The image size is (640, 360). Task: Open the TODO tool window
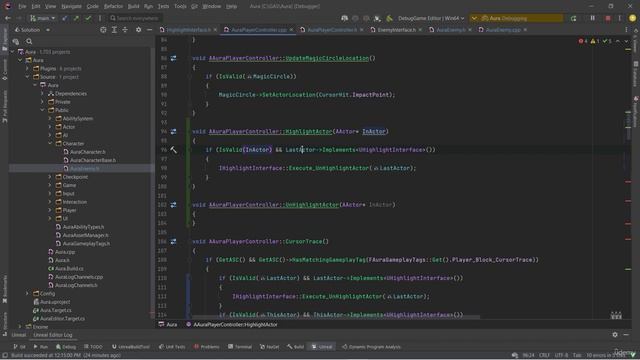[93, 347]
